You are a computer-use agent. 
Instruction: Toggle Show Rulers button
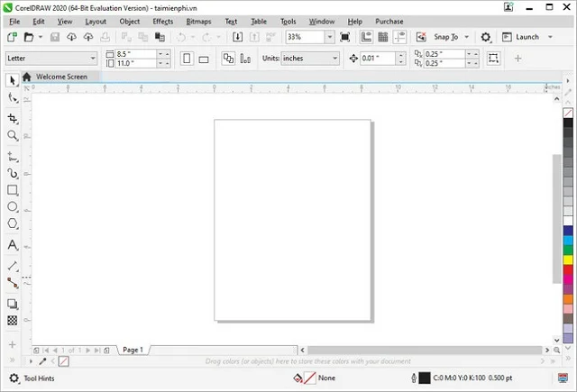(366, 37)
